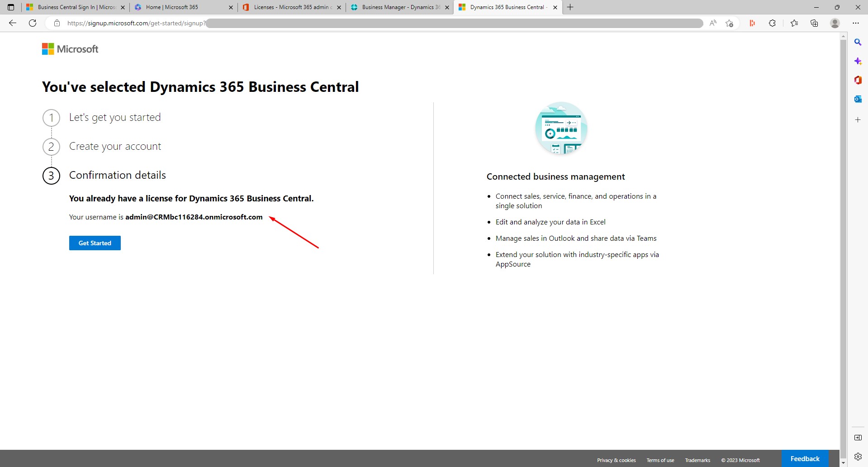
Task: Click the "Edit and analyze your data in Excel" text
Action: [550, 222]
